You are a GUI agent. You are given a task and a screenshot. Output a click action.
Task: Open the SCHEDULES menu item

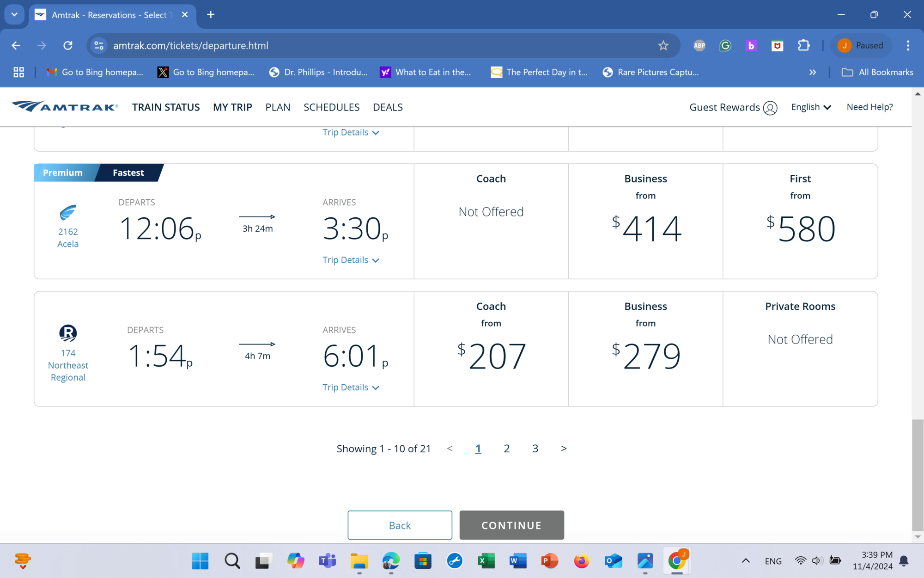pyautogui.click(x=331, y=107)
